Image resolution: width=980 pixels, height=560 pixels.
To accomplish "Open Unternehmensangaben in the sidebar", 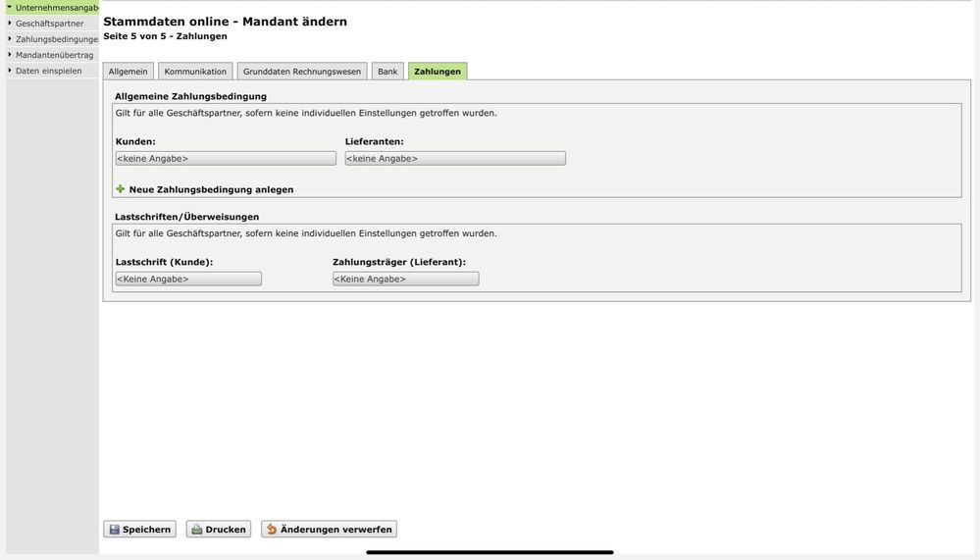I will (x=53, y=8).
